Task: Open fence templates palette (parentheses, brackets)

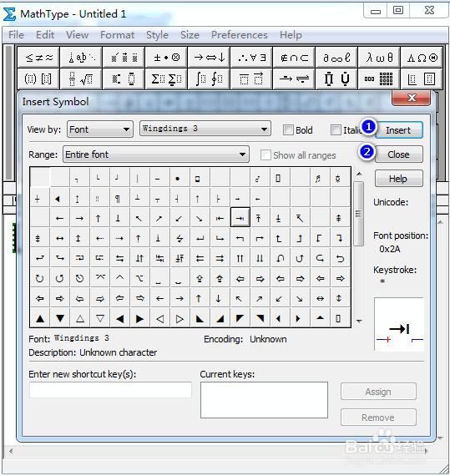Action: (39, 79)
